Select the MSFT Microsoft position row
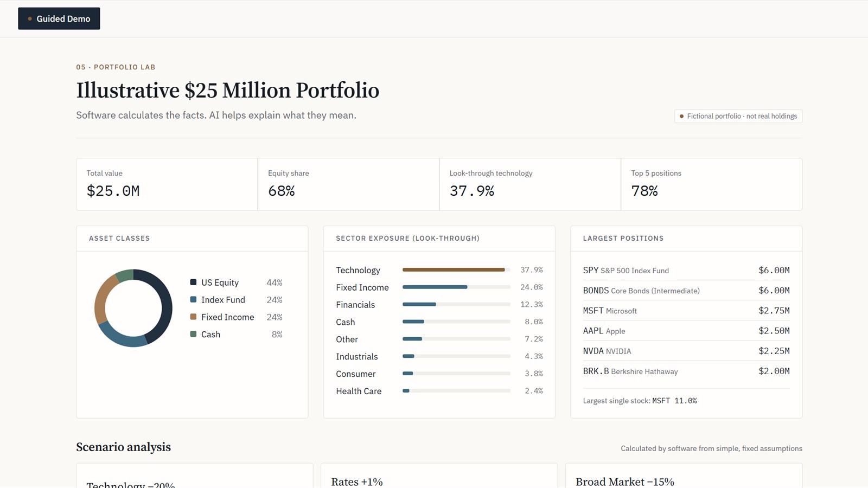868x488 pixels. pyautogui.click(x=686, y=311)
